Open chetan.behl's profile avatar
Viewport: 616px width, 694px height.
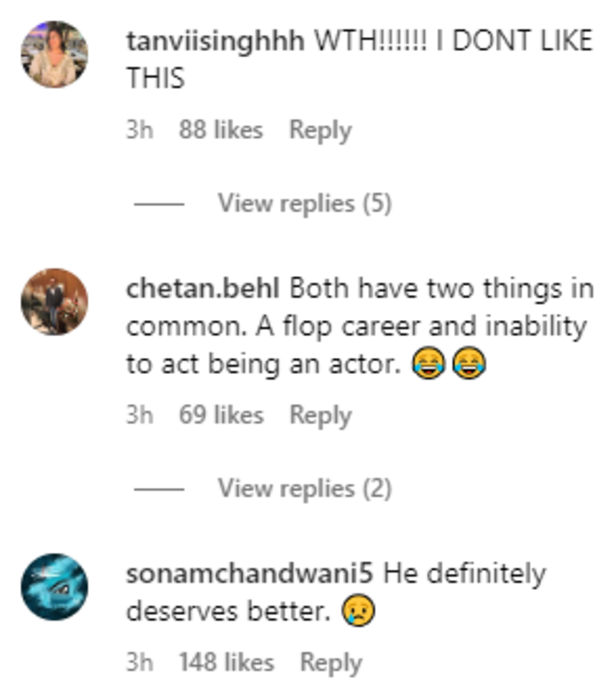[x=55, y=301]
